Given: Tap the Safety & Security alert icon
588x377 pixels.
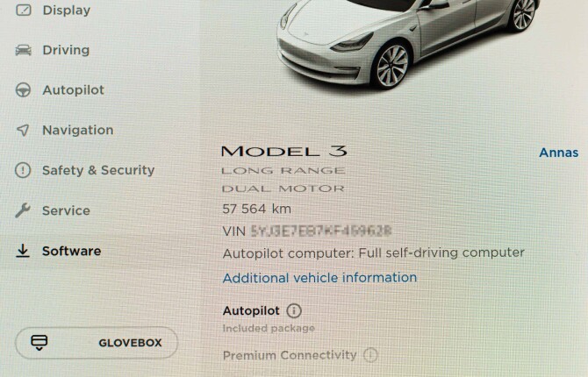Looking at the screenshot, I should (23, 170).
